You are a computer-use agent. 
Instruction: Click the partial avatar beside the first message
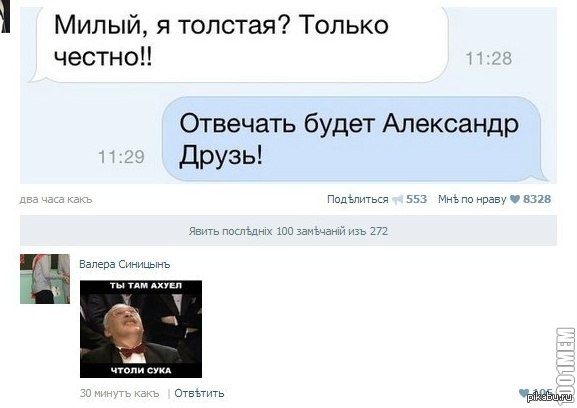[x=5, y=17]
